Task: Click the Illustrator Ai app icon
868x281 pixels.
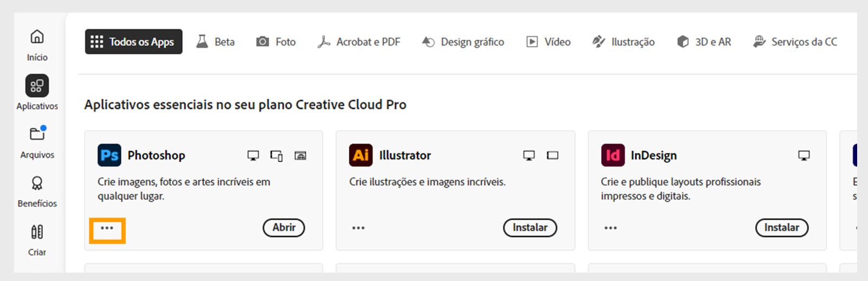Action: point(361,155)
